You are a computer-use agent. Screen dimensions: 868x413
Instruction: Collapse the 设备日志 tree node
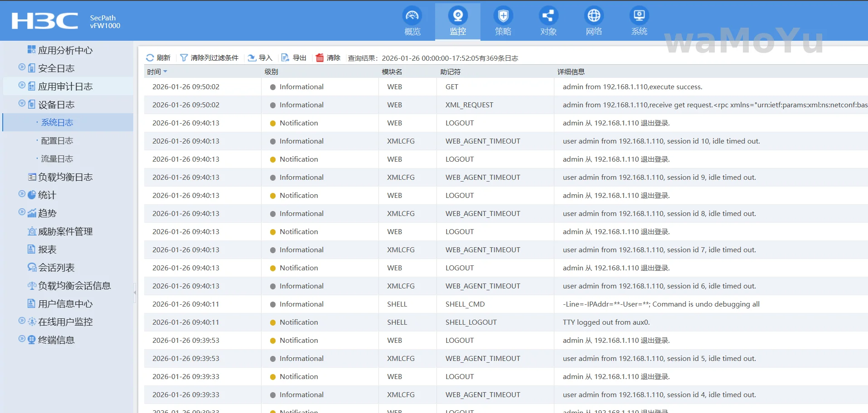(x=22, y=104)
